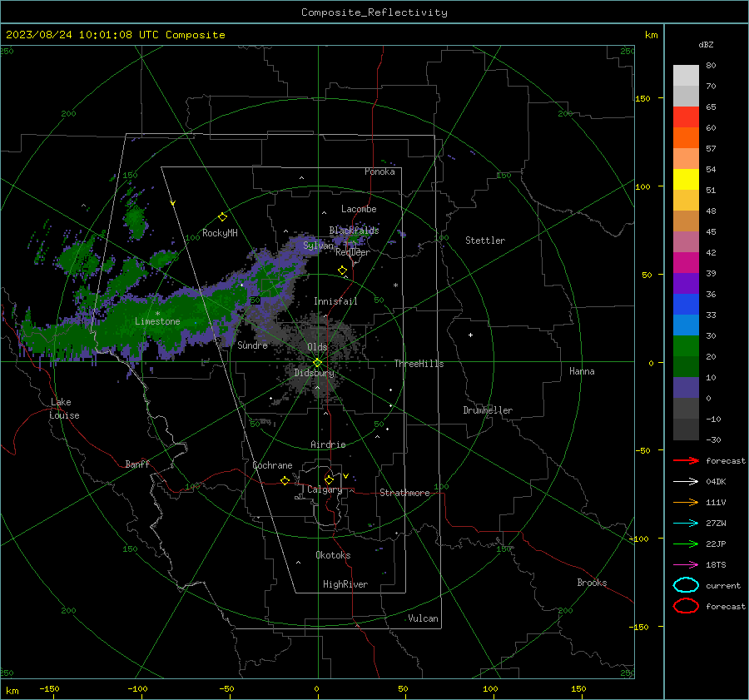Image resolution: width=749 pixels, height=700 pixels.
Task: Click purple echo patch over Sylvan
Action: pos(305,246)
